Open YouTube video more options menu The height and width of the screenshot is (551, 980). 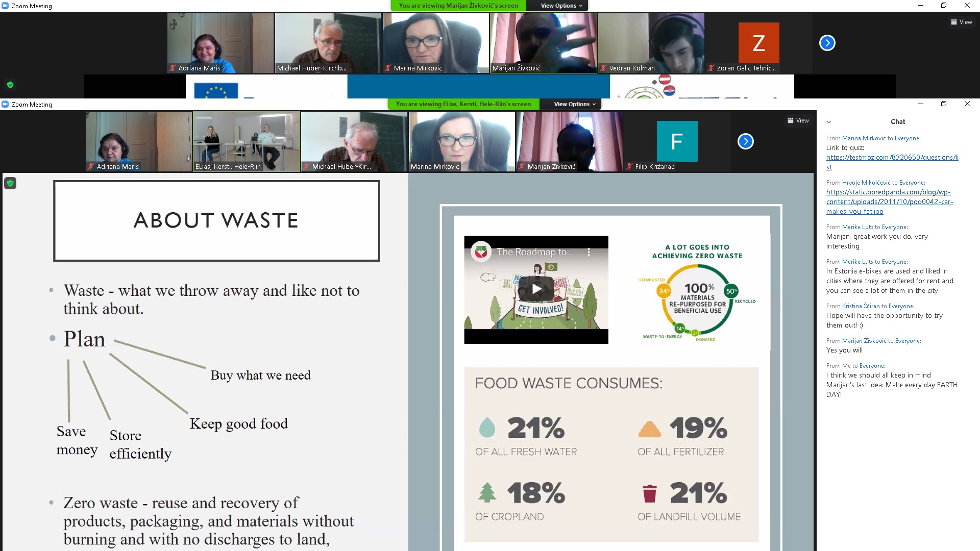point(589,252)
